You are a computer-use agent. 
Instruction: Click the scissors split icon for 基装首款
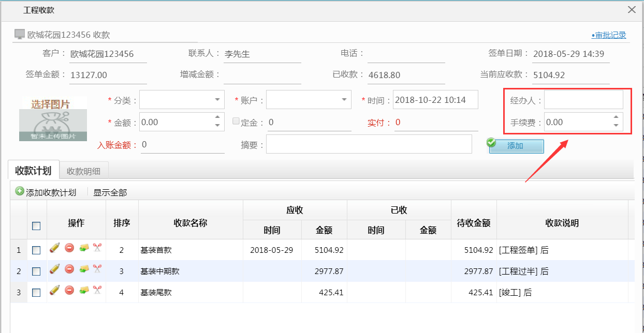coord(97,249)
